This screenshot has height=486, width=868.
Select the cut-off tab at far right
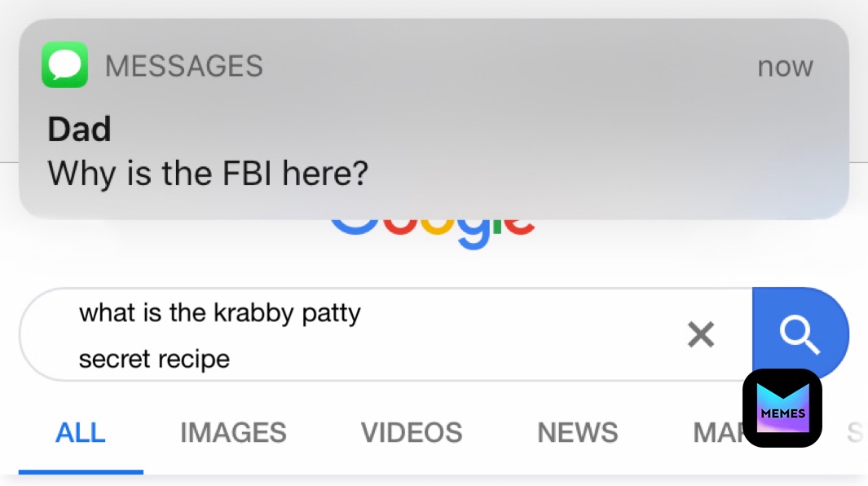point(854,432)
